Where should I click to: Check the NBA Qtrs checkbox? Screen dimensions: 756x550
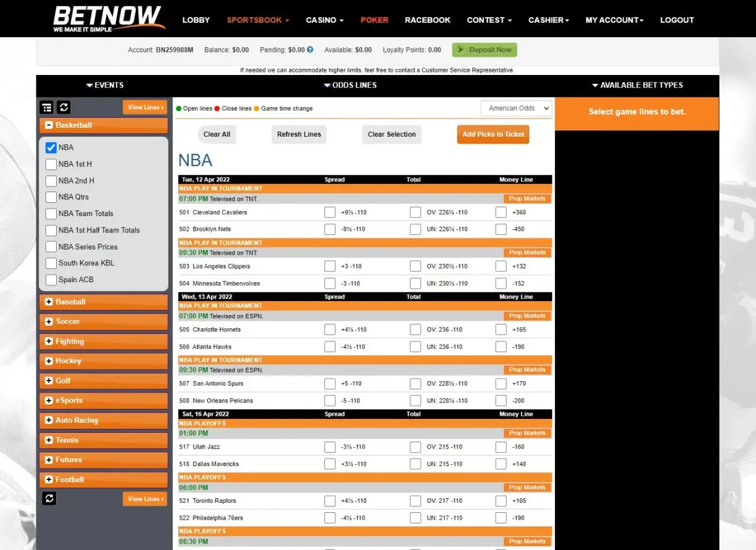51,197
